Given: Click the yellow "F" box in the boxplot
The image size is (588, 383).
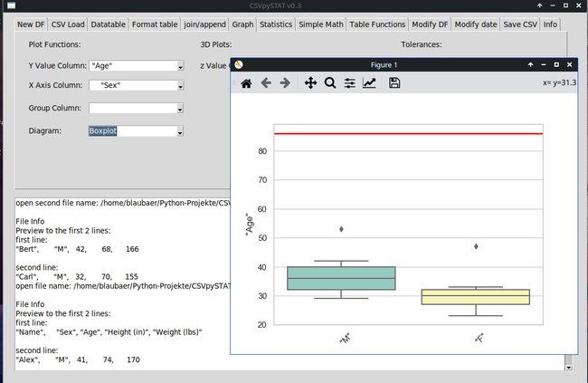Looking at the screenshot, I should pyautogui.click(x=476, y=297).
